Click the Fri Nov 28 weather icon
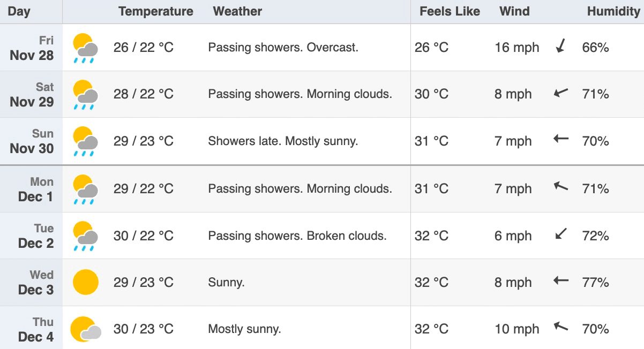 pyautogui.click(x=85, y=48)
